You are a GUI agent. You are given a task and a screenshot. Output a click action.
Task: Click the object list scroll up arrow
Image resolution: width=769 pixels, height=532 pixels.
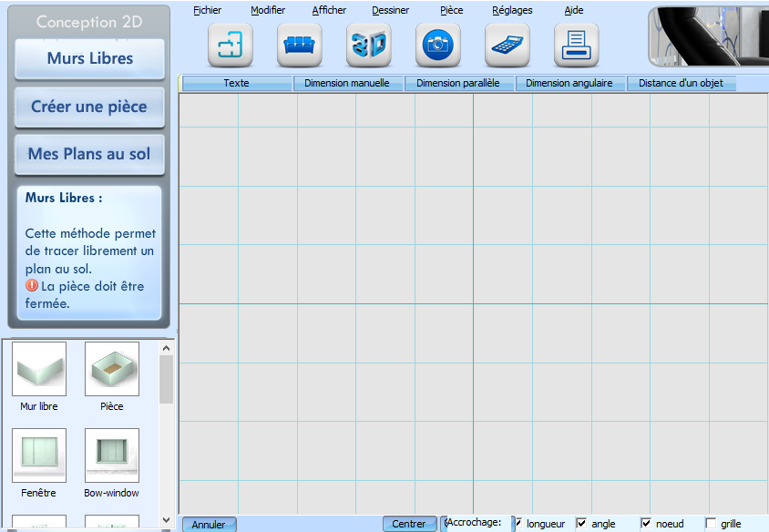166,348
